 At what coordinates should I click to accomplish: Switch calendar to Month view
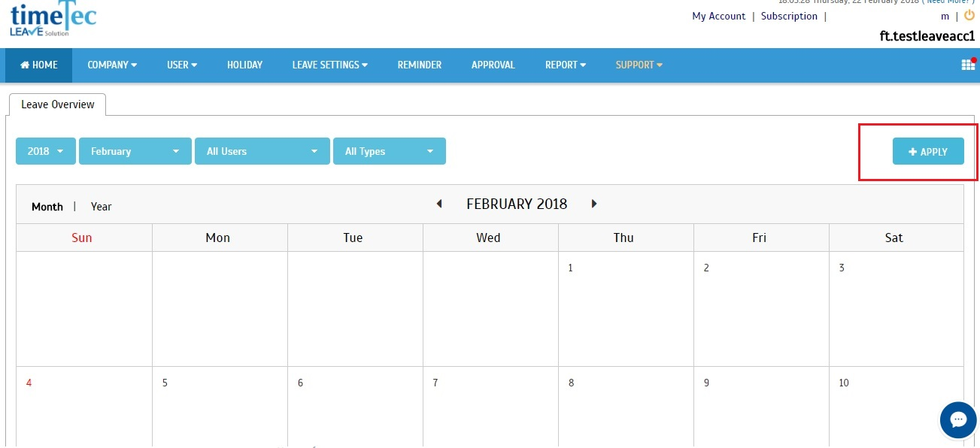click(x=47, y=207)
